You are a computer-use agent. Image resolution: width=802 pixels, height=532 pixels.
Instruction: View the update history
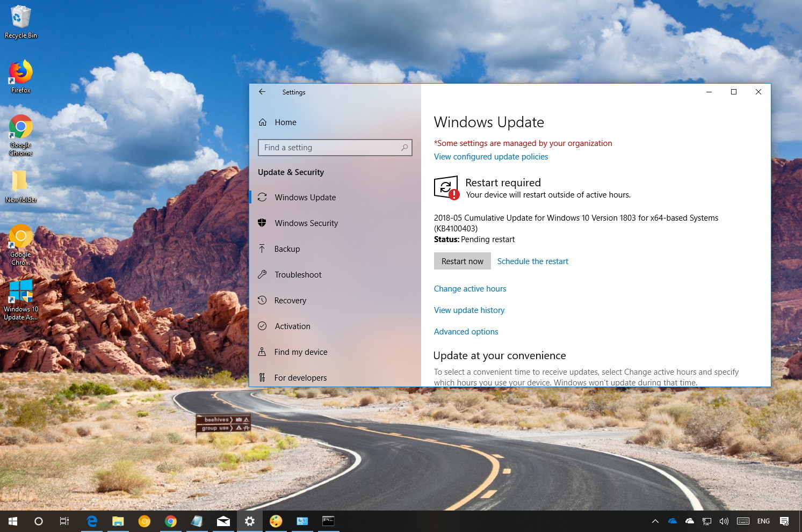pos(469,310)
